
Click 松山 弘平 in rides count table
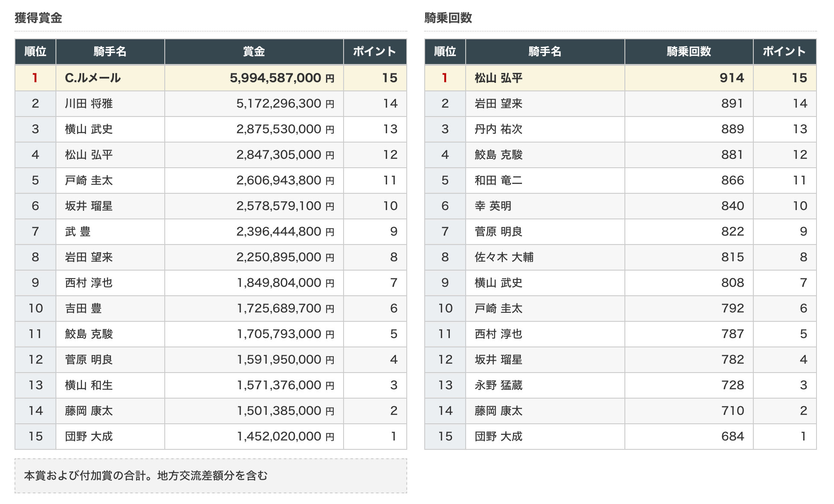[499, 78]
